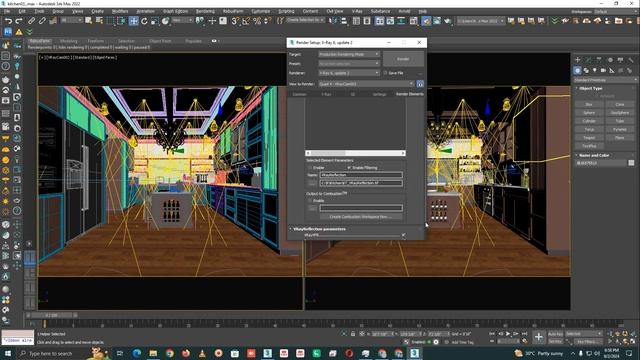640x360 pixels.
Task: Open Google Chrome from the taskbar
Action: coord(169,353)
